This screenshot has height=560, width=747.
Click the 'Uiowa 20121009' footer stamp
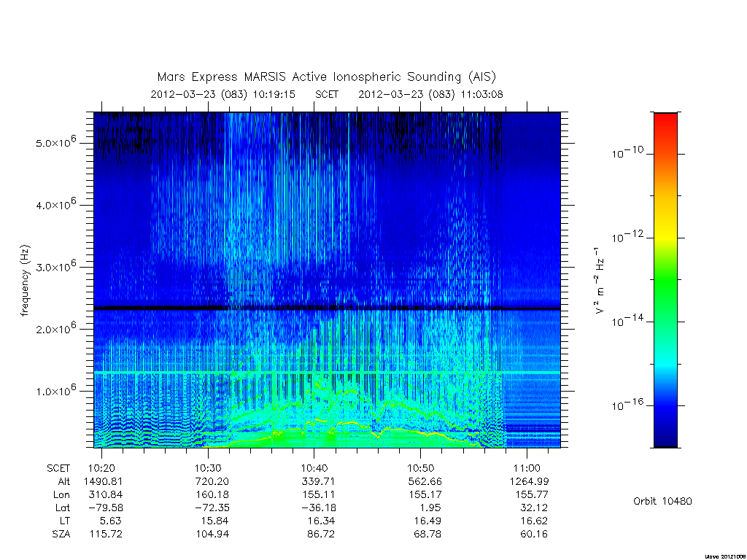[725, 556]
